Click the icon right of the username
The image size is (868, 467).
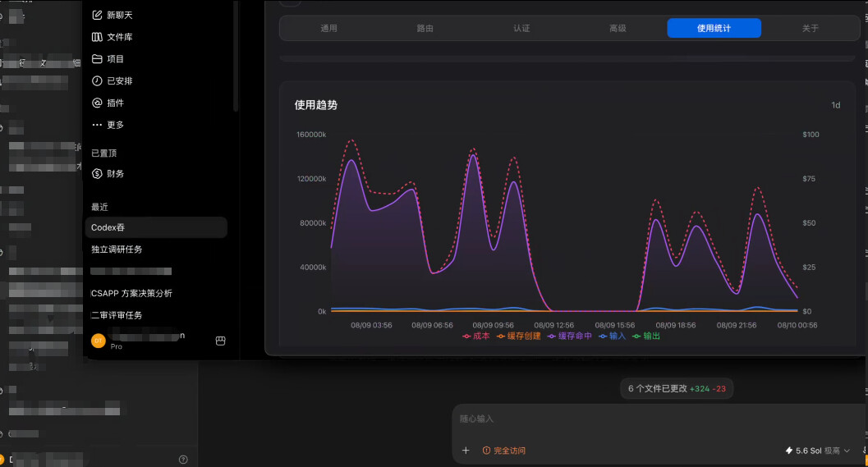(x=220, y=341)
